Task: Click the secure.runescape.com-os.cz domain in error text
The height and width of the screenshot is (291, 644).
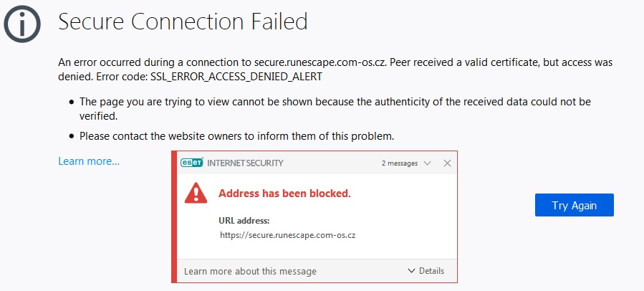Action: tap(314, 62)
